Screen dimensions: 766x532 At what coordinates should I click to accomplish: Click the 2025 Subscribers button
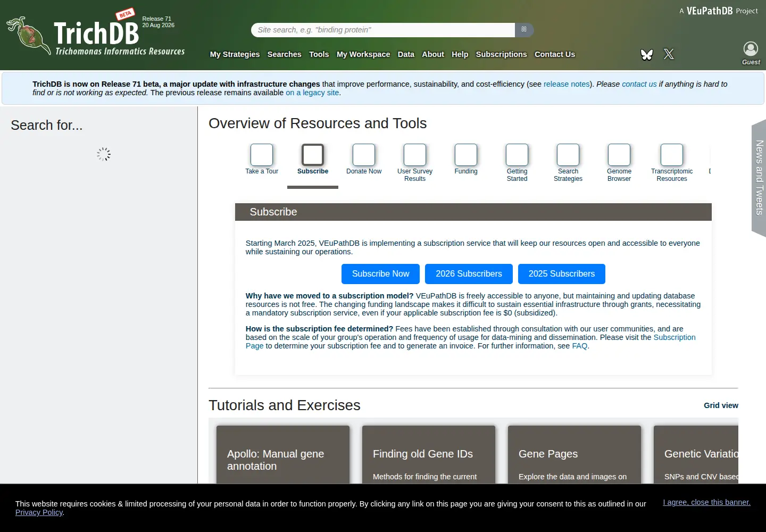coord(562,274)
